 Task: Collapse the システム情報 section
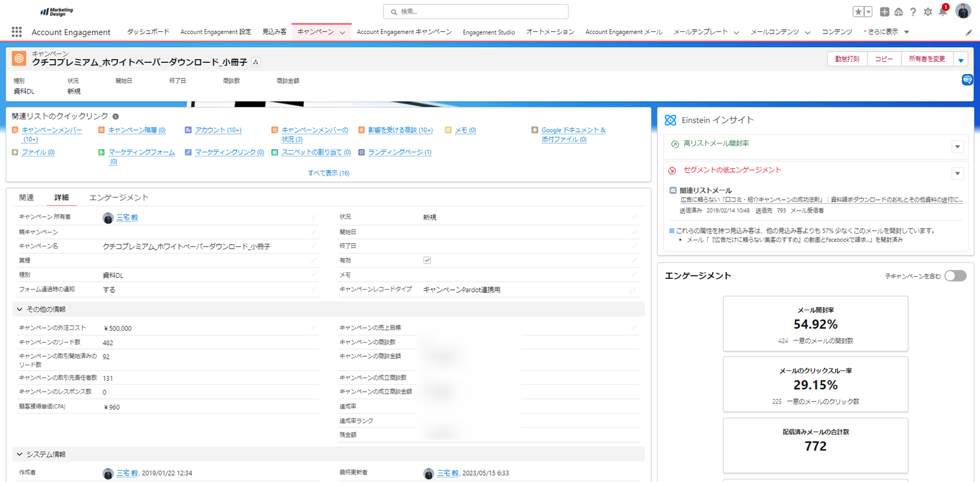tap(20, 454)
